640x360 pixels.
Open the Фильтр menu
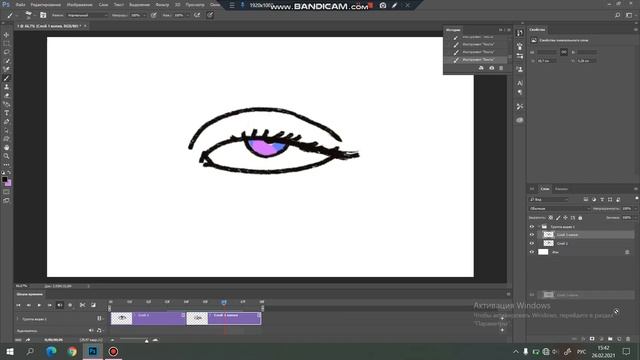[162, 4]
